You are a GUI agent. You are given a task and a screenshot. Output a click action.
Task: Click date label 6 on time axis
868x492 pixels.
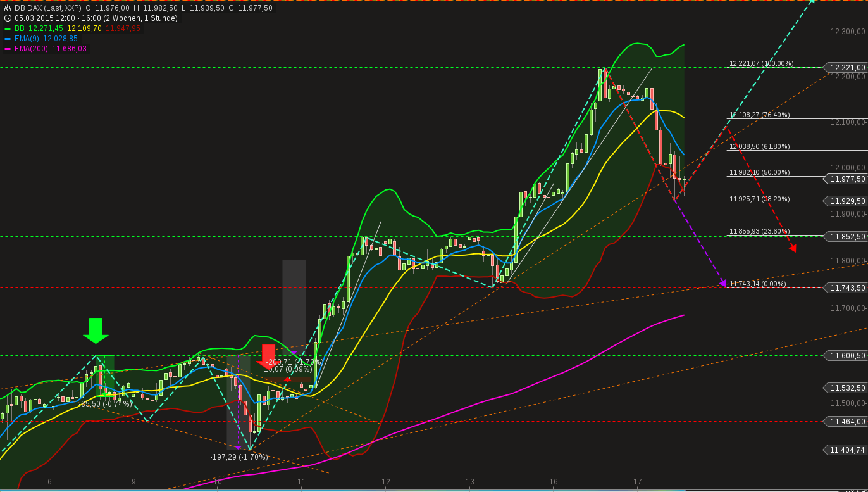[49, 482]
